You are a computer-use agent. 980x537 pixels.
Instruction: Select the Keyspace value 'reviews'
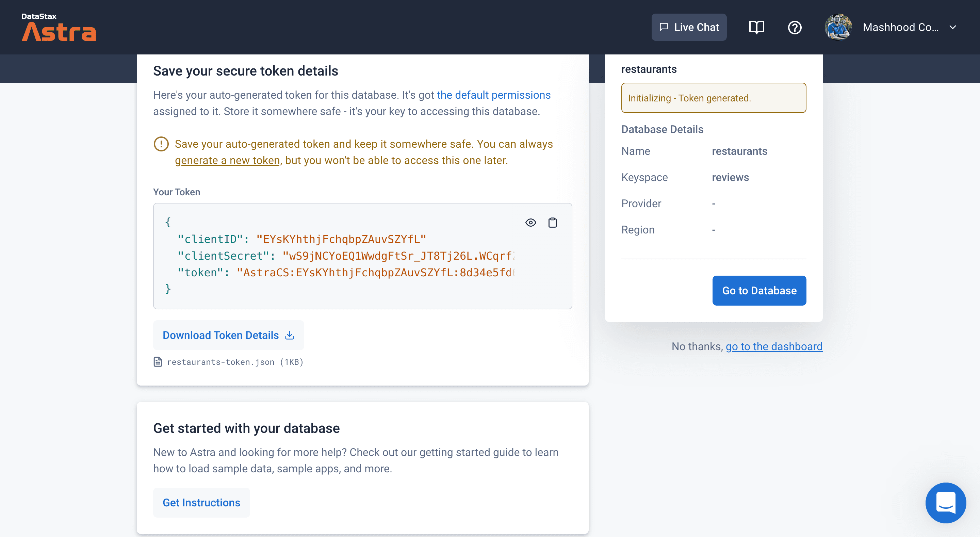point(730,177)
